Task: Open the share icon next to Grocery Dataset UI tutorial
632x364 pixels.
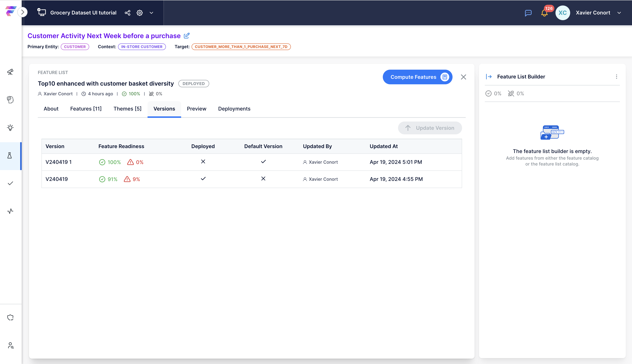Action: pyautogui.click(x=127, y=13)
